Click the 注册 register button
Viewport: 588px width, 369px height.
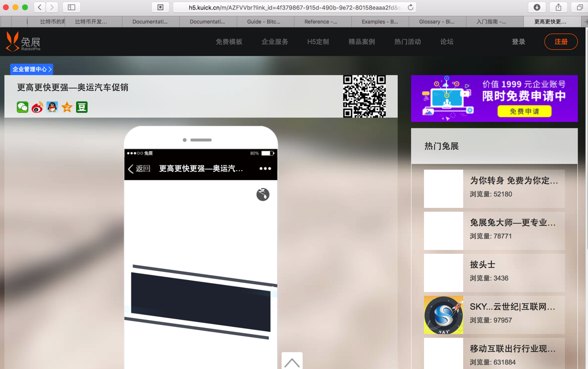coord(561,42)
